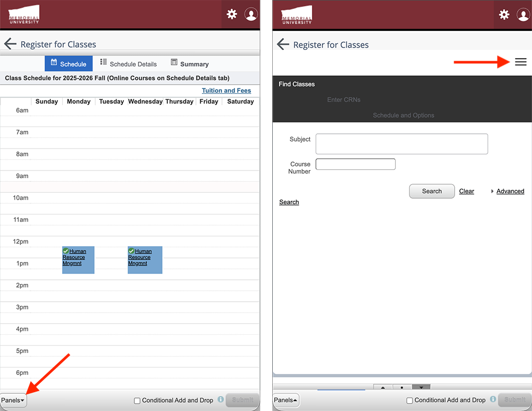Open the Tuition and Fees link
532x411 pixels.
click(226, 90)
